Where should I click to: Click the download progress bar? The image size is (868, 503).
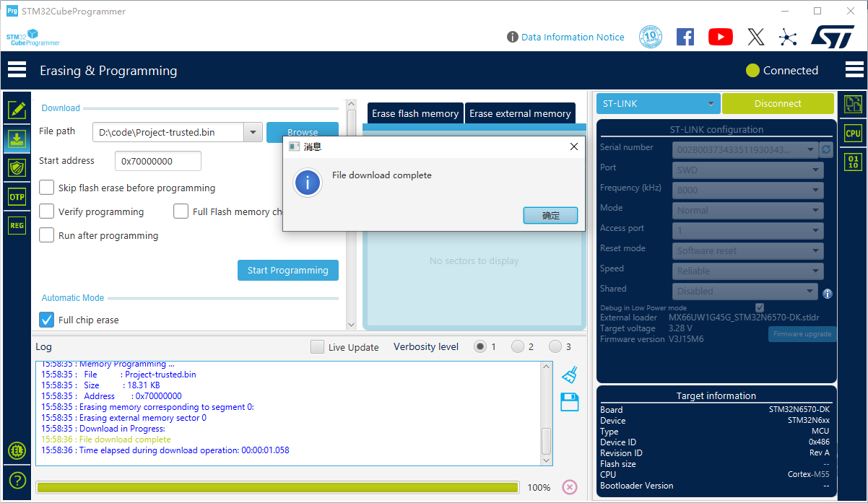pyautogui.click(x=277, y=487)
